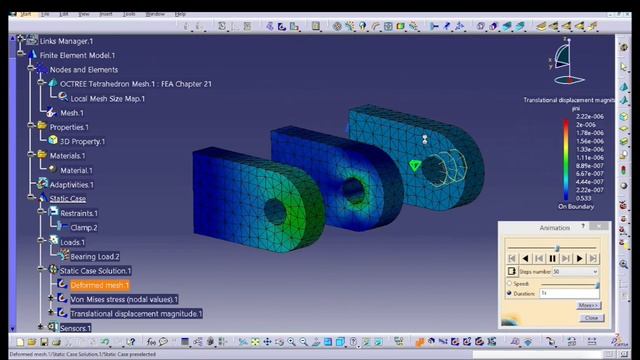Click the Compute gear icon in top toolbar

pyautogui.click(x=337, y=27)
